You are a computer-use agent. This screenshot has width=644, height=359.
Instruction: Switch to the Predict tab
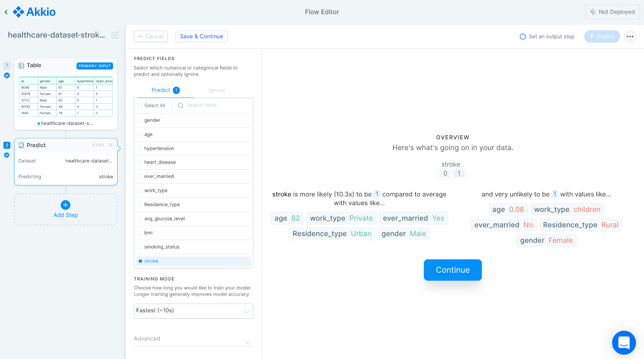coord(165,90)
